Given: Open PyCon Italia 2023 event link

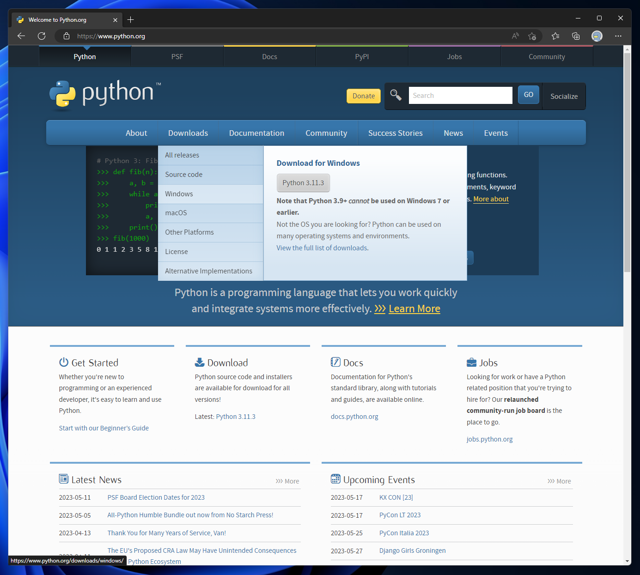Looking at the screenshot, I should pos(404,533).
